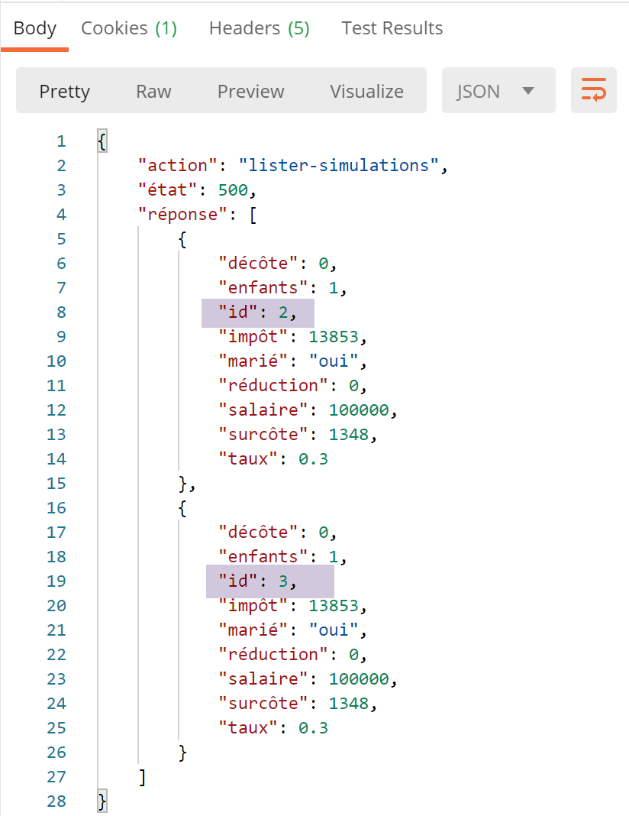Open the JSON format dropdown

(x=497, y=91)
